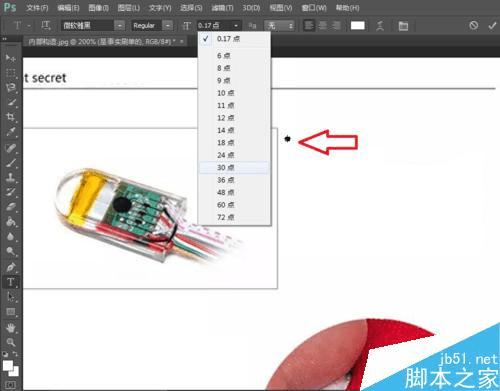Click the anti-aliasing aa icon

252,26
